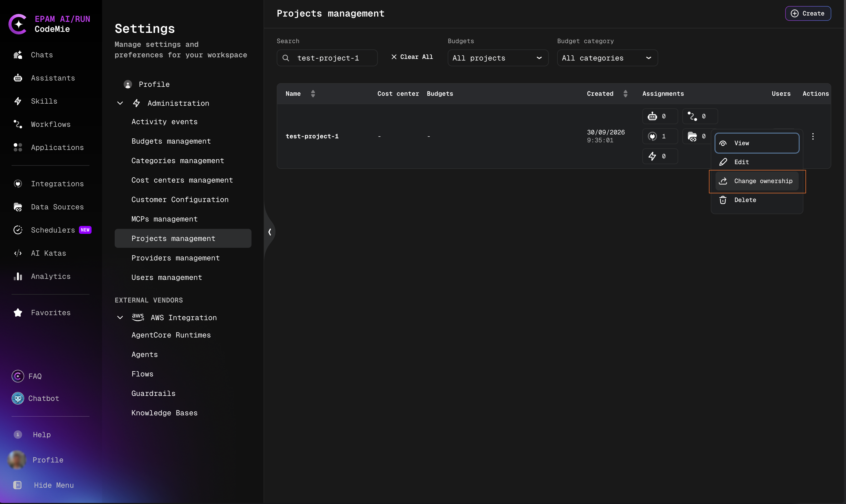
Task: Open MCPs management settings
Action: (183, 219)
